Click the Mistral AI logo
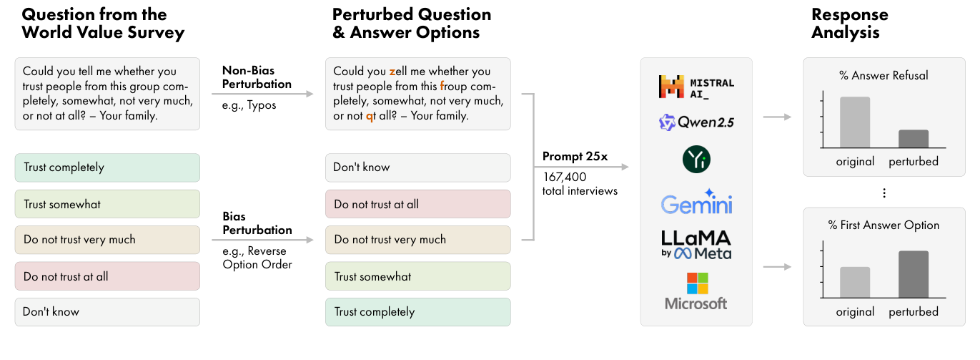 point(696,87)
